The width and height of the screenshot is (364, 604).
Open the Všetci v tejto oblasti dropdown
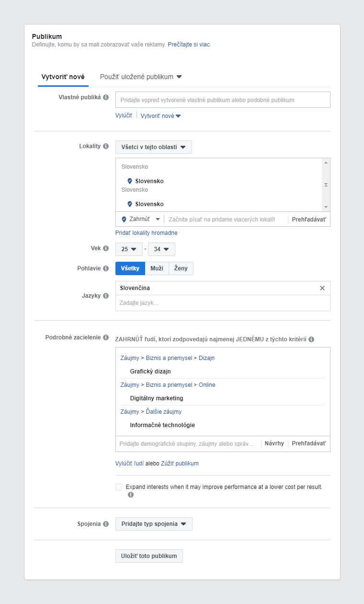click(153, 147)
